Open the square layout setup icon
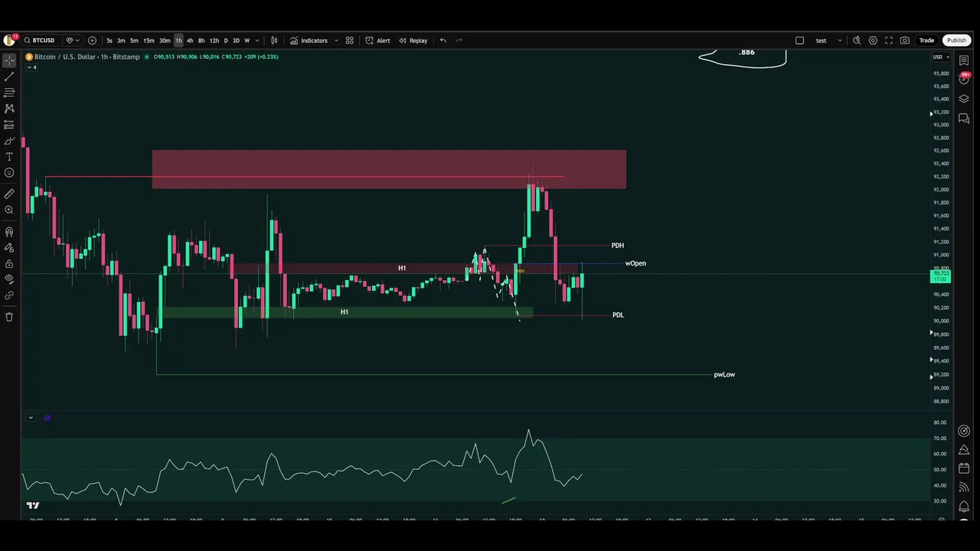 799,41
